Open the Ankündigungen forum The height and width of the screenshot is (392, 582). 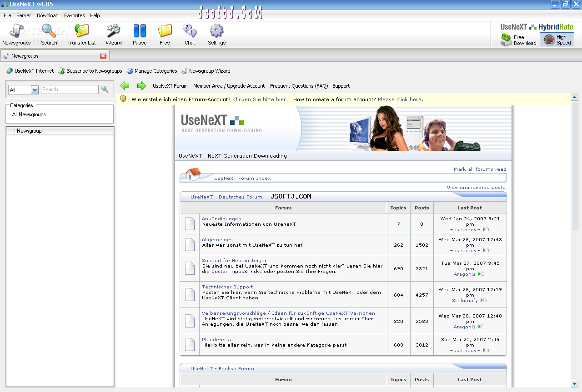tap(221, 218)
